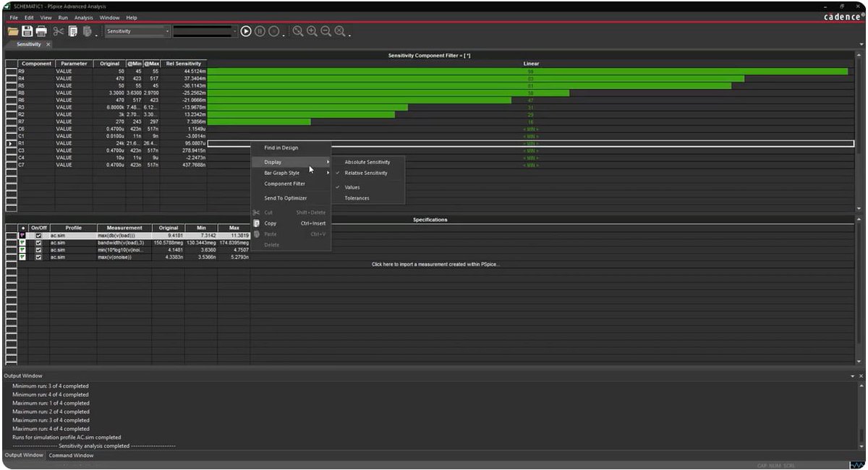Open the Help menu

[x=132, y=17]
